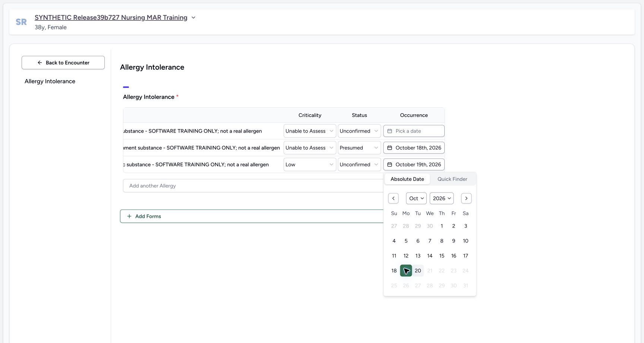The image size is (644, 343).
Task: Switch to Quick Finder tab
Action: coord(452,179)
